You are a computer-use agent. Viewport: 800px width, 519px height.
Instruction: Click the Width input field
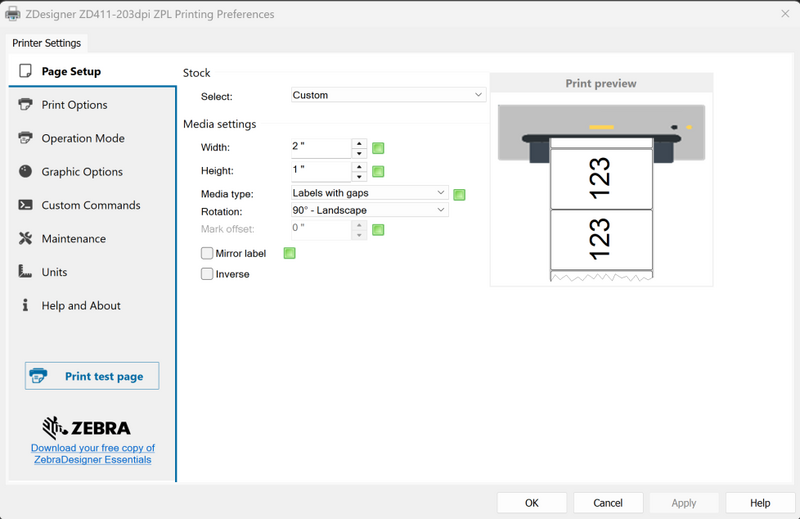(x=321, y=149)
